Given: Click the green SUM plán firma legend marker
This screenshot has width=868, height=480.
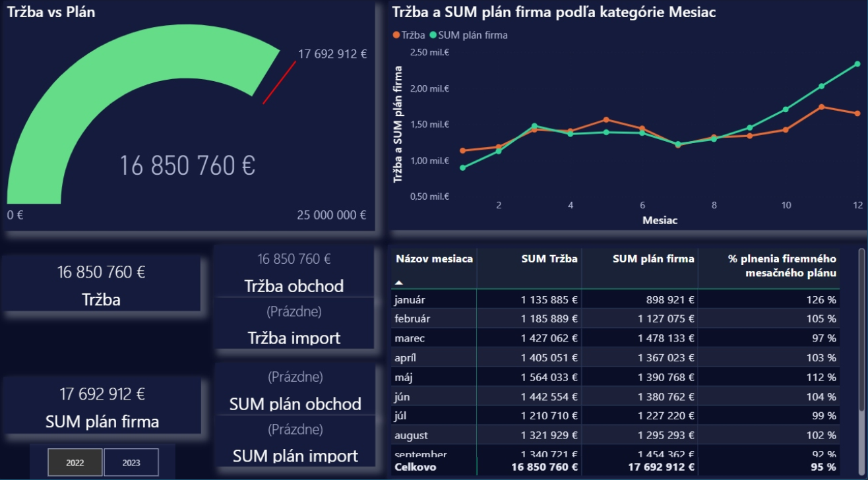Looking at the screenshot, I should coord(433,36).
